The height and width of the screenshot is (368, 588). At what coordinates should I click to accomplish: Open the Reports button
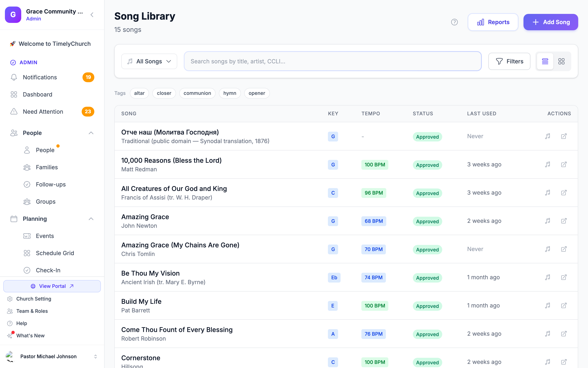tap(493, 22)
